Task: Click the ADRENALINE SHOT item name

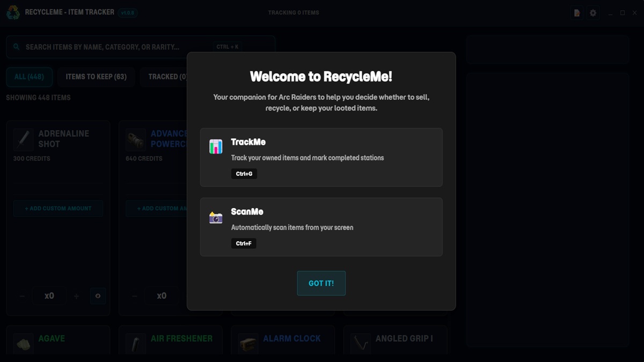Action: point(64,139)
